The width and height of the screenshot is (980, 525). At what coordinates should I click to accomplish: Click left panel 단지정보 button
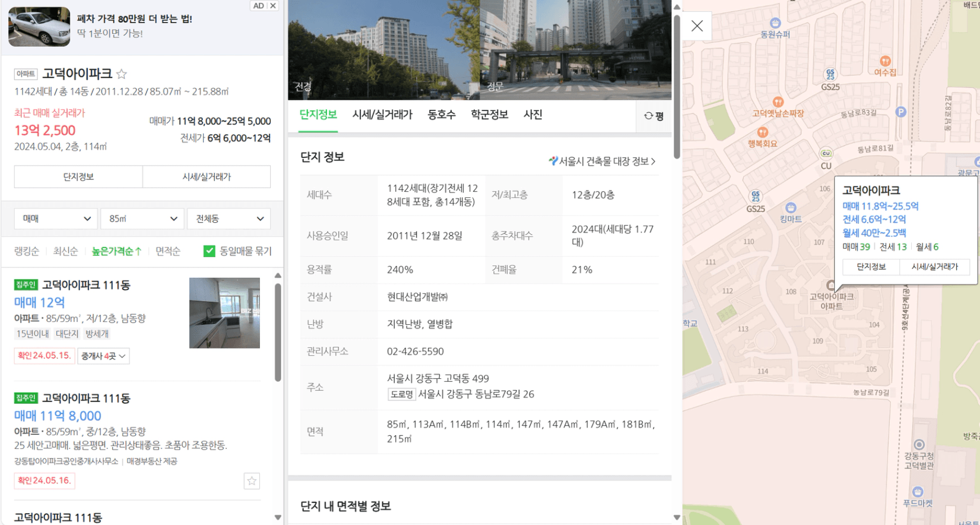78,177
